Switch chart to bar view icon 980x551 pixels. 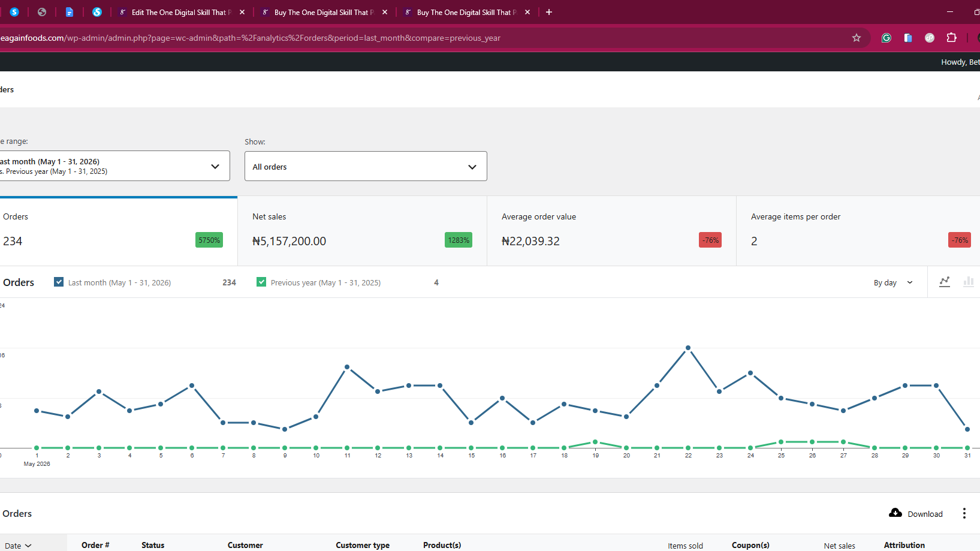[x=968, y=282]
